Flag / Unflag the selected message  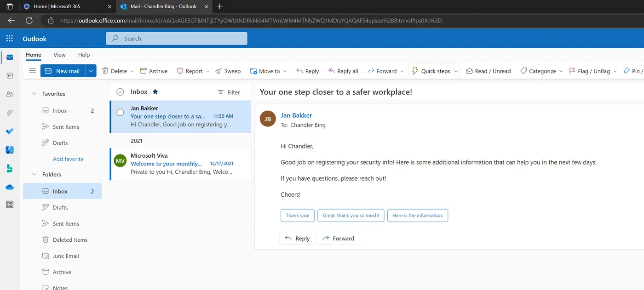[x=590, y=71]
